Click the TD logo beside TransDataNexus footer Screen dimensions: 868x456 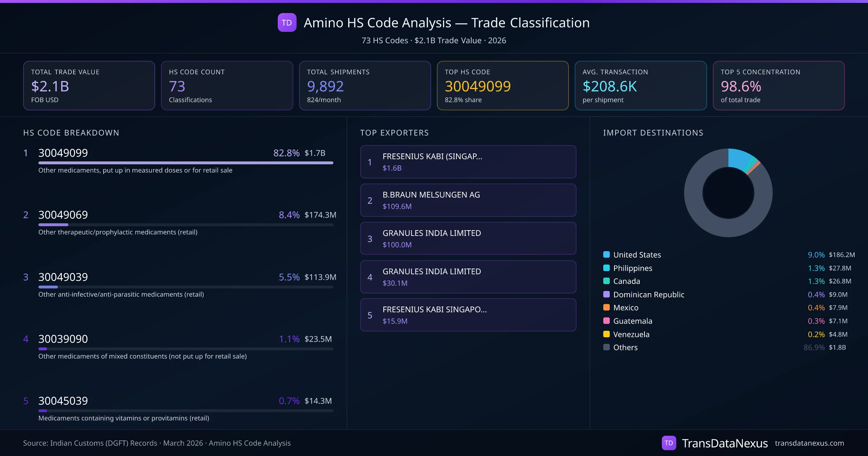(669, 443)
